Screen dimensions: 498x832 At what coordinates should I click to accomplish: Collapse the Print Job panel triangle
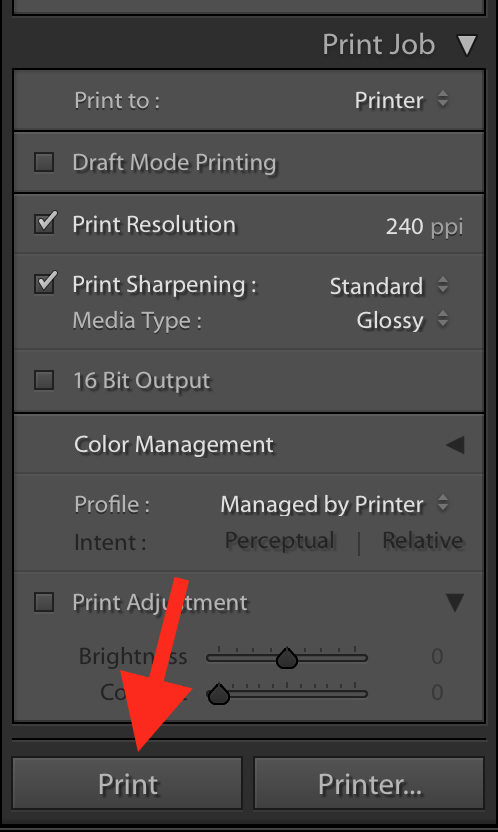[x=467, y=46]
